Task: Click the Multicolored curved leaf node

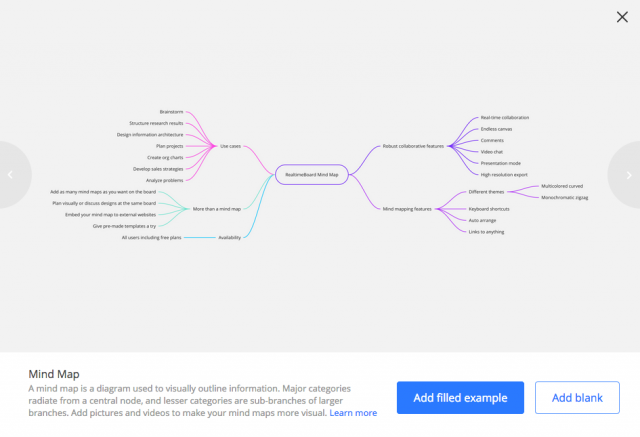Action: (562, 186)
